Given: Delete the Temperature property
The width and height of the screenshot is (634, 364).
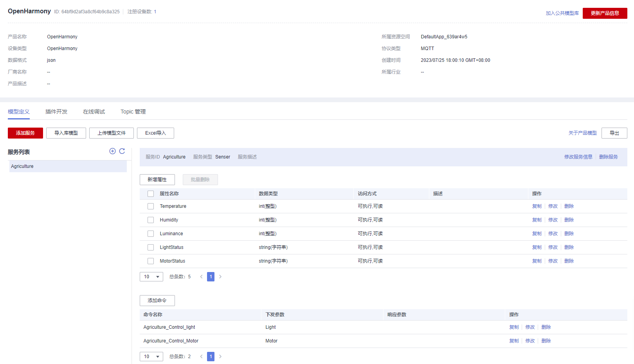Looking at the screenshot, I should (x=569, y=206).
